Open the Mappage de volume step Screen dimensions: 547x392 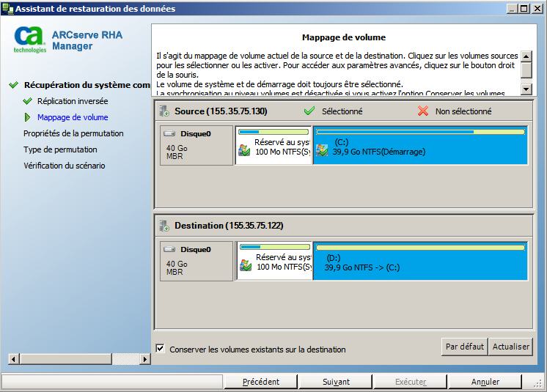click(73, 117)
